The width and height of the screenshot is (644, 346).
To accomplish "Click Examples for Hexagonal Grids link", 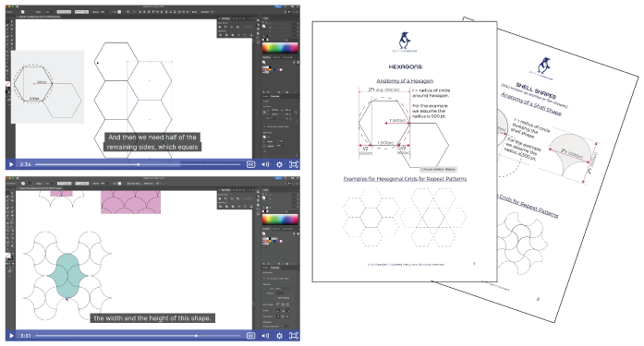I will pos(405,179).
